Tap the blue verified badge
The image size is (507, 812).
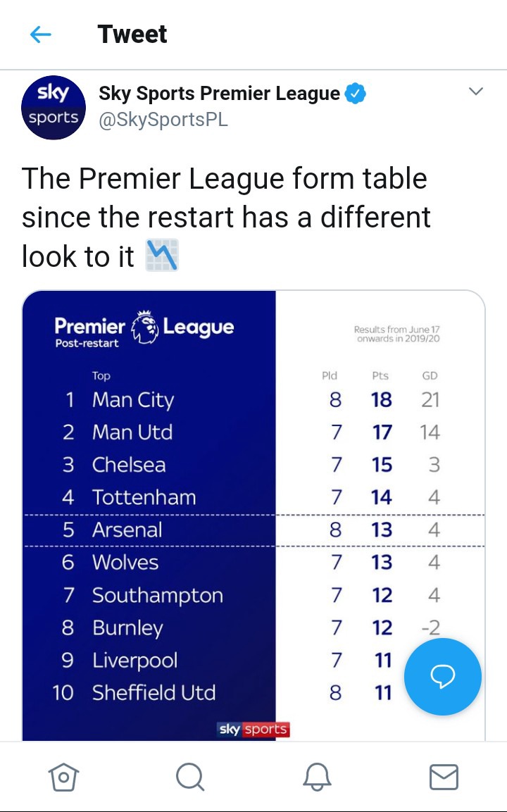coord(356,94)
